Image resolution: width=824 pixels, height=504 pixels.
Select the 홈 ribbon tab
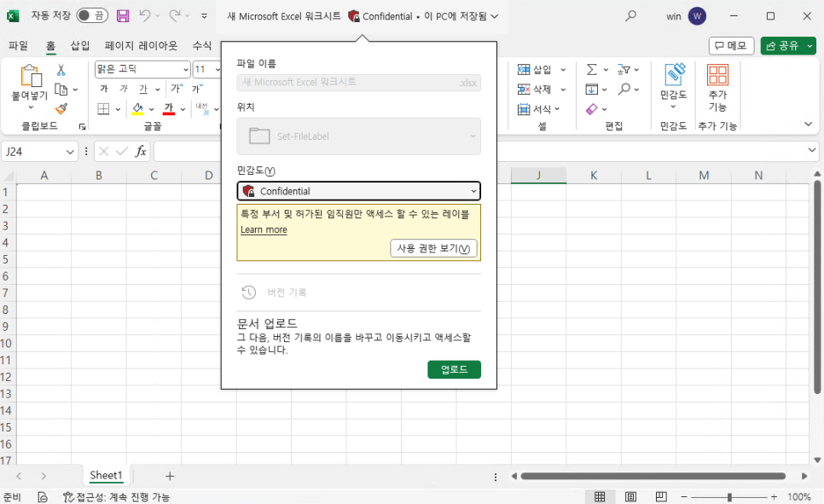point(50,46)
